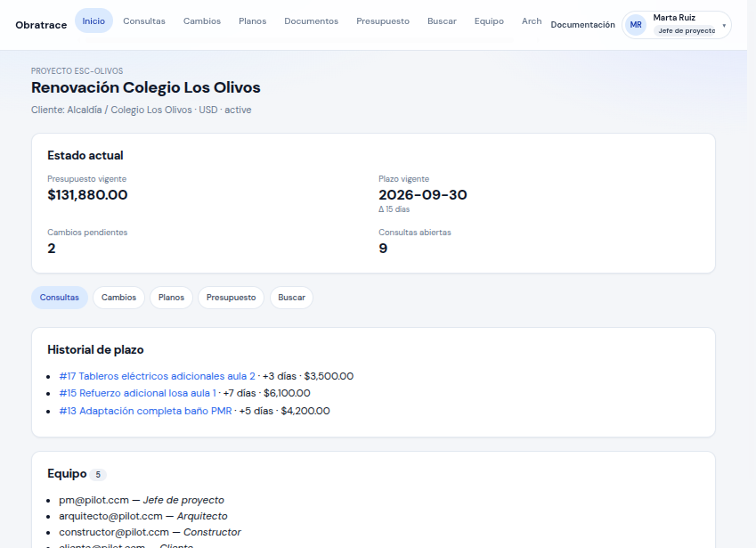The width and height of the screenshot is (756, 548).
Task: Click the Consultas abiertas count 9
Action: [x=383, y=249]
